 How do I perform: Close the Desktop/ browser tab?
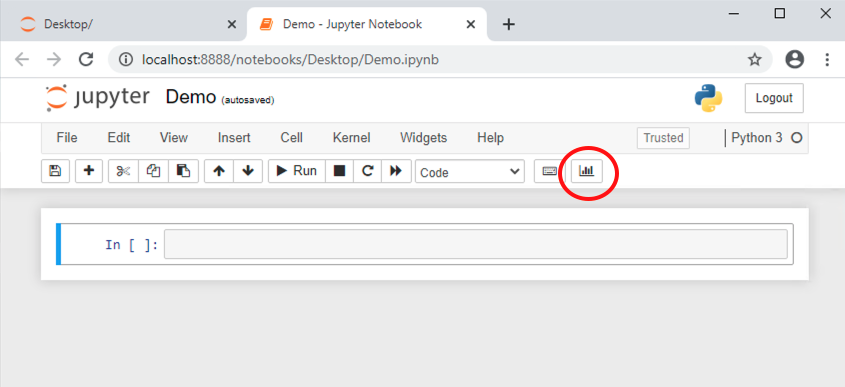232,24
